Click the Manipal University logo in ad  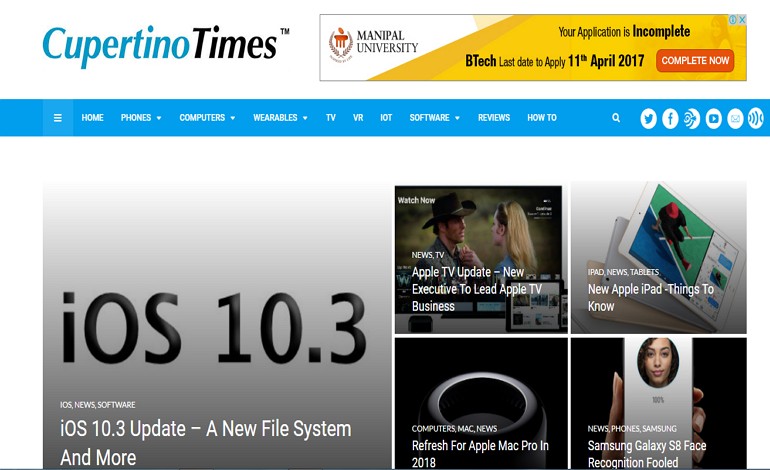(x=373, y=44)
